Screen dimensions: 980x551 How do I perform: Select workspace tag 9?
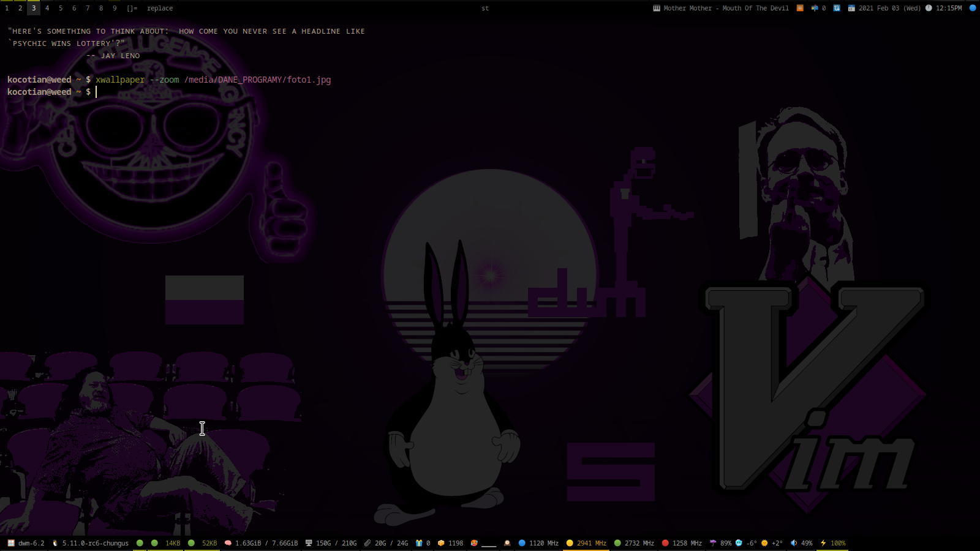click(x=115, y=8)
